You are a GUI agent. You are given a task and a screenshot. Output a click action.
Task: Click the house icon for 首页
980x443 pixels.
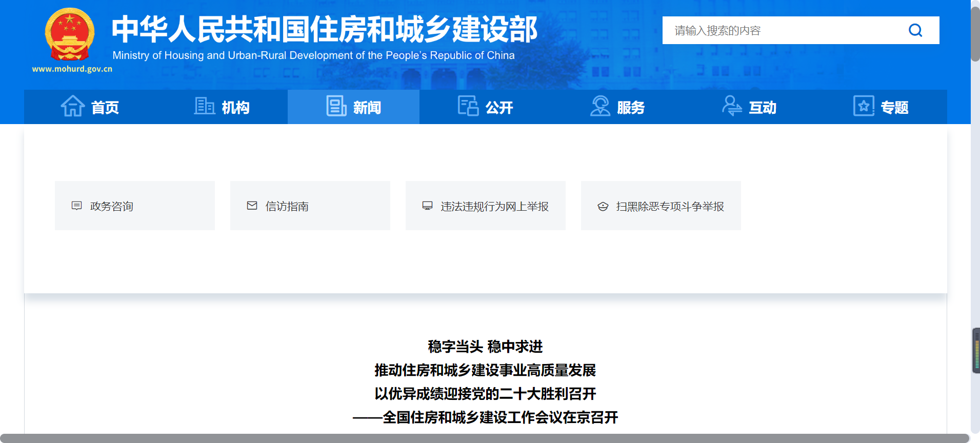[x=73, y=107]
